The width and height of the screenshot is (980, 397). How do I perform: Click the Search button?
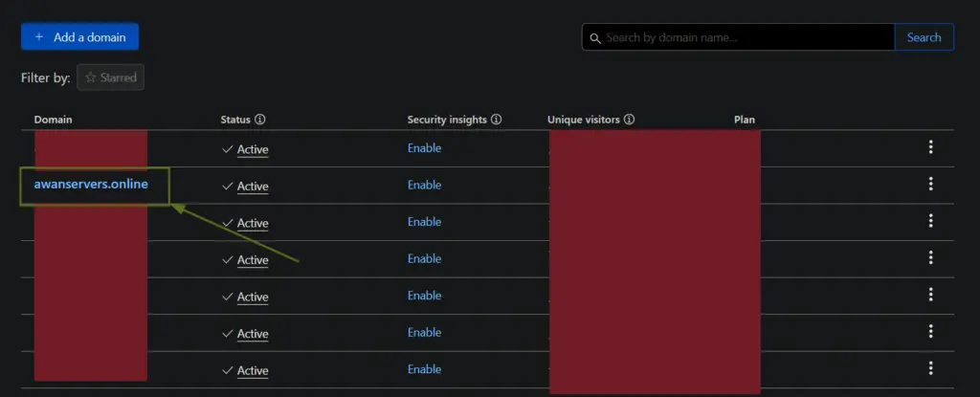(x=924, y=37)
